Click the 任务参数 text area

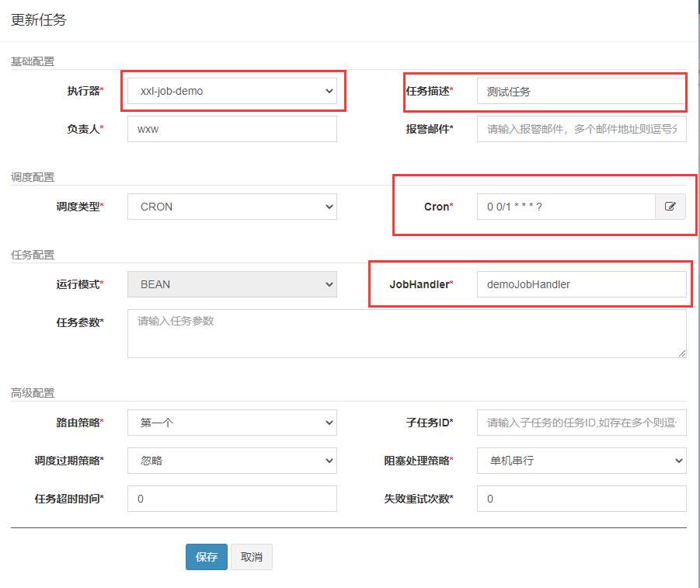pos(406,333)
